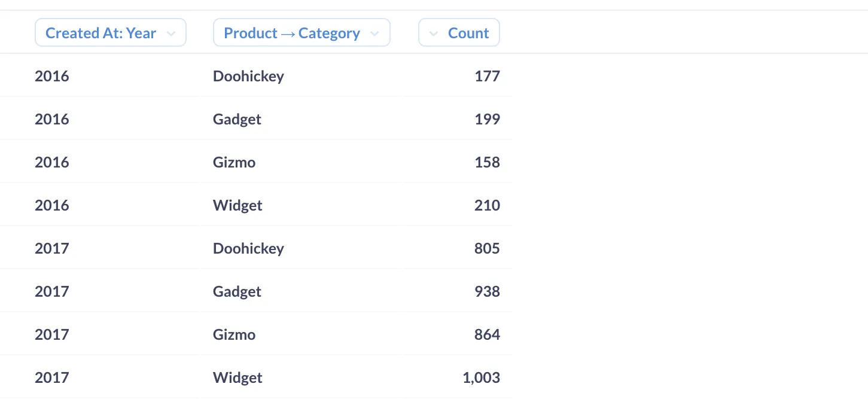Image resolution: width=868 pixels, height=399 pixels.
Task: Click the chevron beside Count header
Action: (x=433, y=33)
